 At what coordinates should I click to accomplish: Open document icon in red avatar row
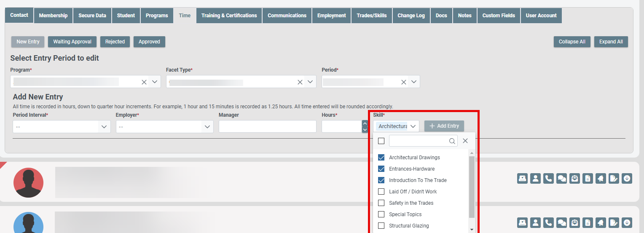(588, 178)
